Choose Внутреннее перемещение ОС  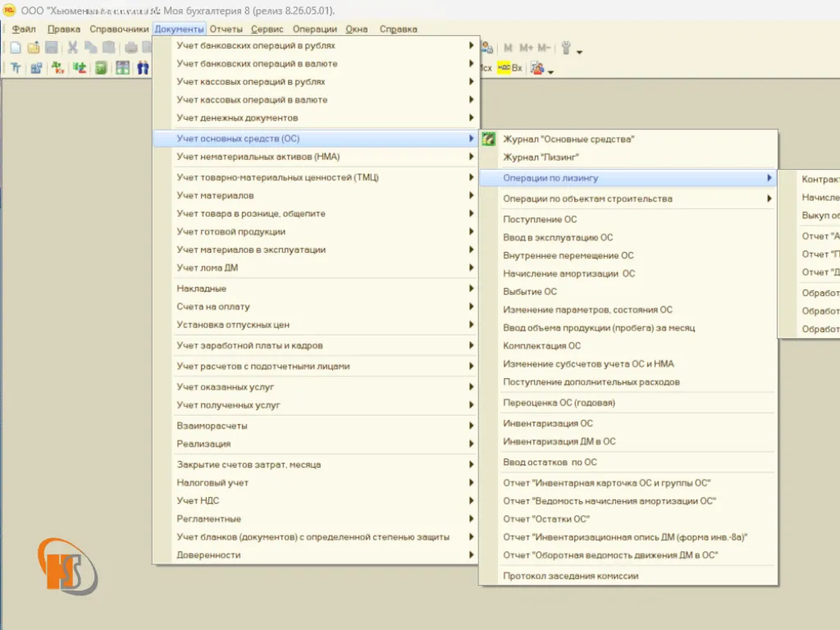(x=628, y=256)
